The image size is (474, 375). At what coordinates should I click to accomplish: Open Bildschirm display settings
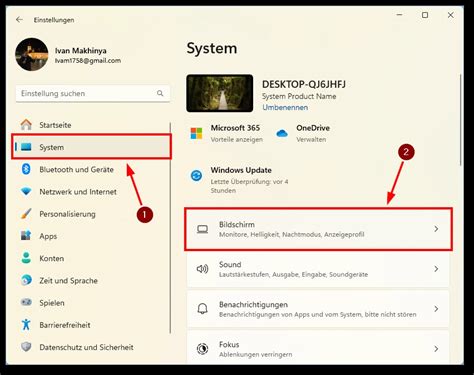point(318,229)
